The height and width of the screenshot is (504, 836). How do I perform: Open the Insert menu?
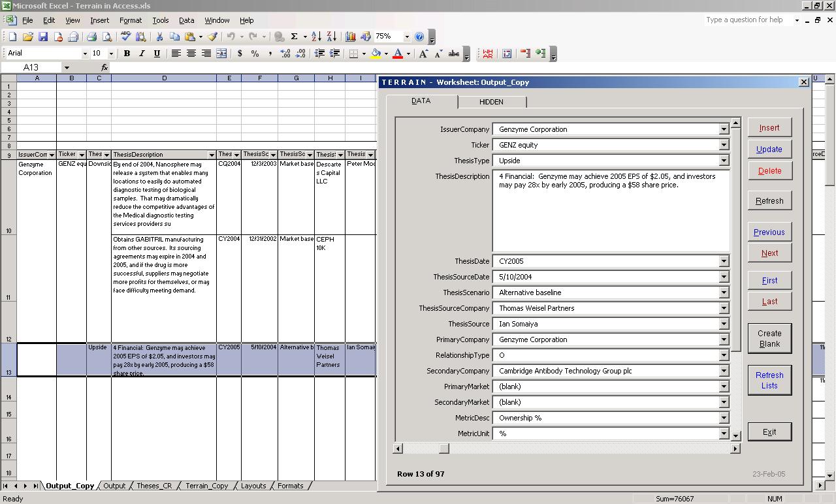pos(99,20)
